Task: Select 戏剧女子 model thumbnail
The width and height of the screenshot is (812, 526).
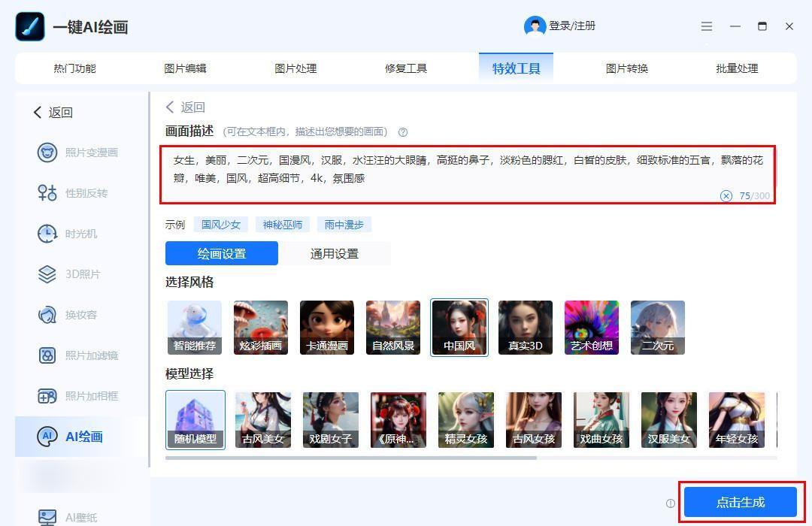Action: pyautogui.click(x=330, y=420)
